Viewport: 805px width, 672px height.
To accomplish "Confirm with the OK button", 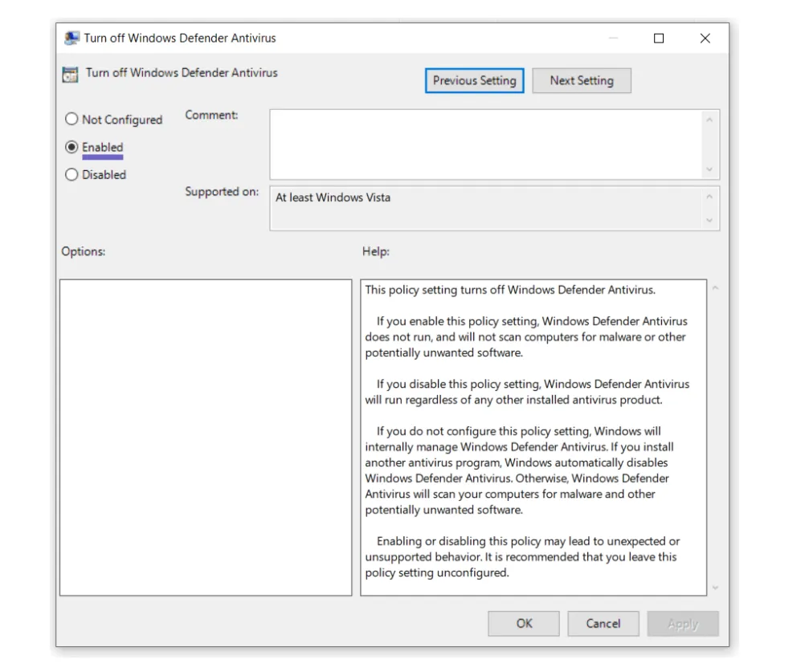I will click(x=524, y=623).
